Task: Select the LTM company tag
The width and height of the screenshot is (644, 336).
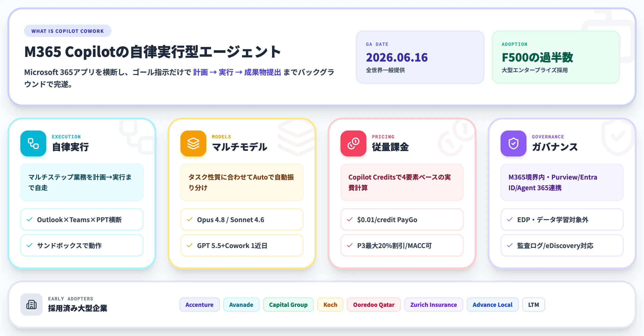Action: coord(533,305)
